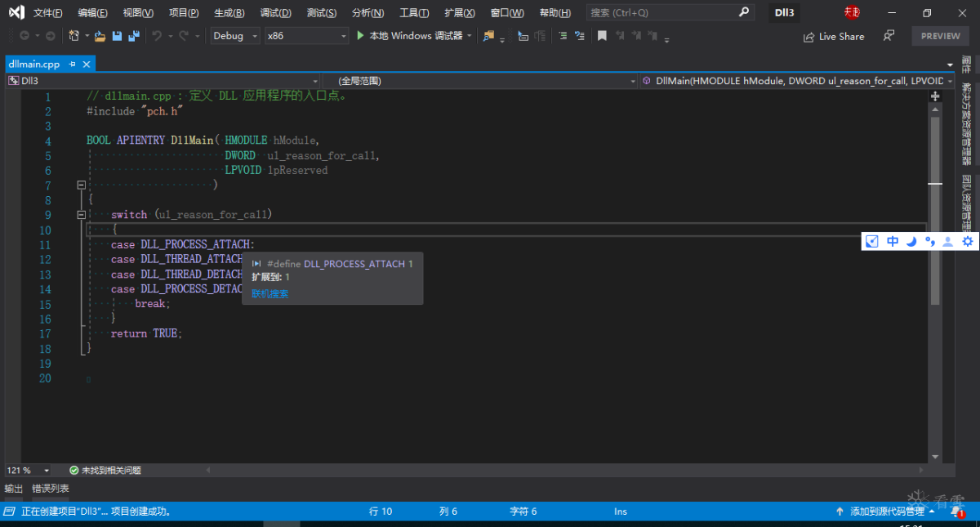Viewport: 980px width, 527px height.
Task: Click the PREVIEW button
Action: (940, 36)
